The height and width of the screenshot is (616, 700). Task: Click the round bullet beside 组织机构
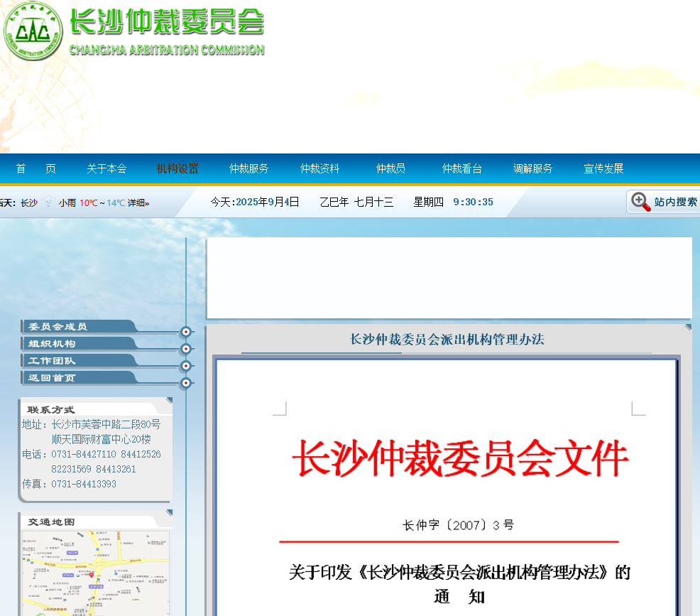coord(186,349)
